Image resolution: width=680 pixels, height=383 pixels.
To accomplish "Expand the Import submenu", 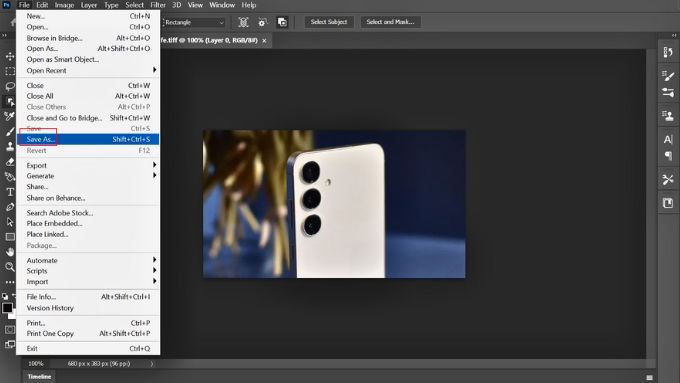I will (x=88, y=282).
